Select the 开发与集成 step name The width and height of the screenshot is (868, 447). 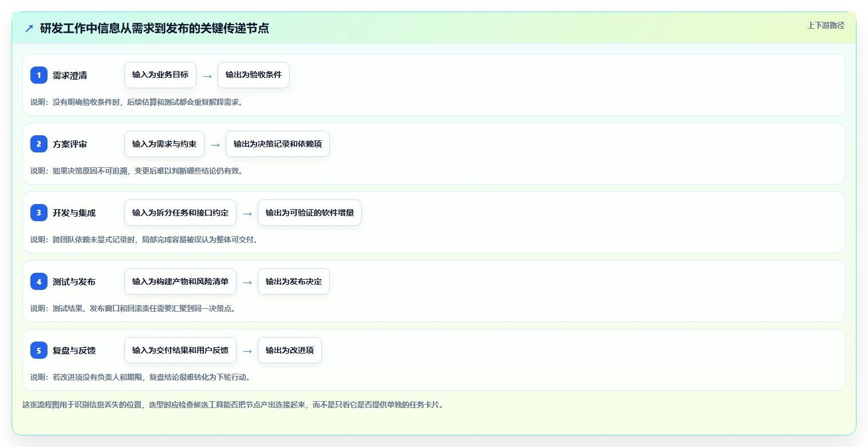[x=74, y=213]
